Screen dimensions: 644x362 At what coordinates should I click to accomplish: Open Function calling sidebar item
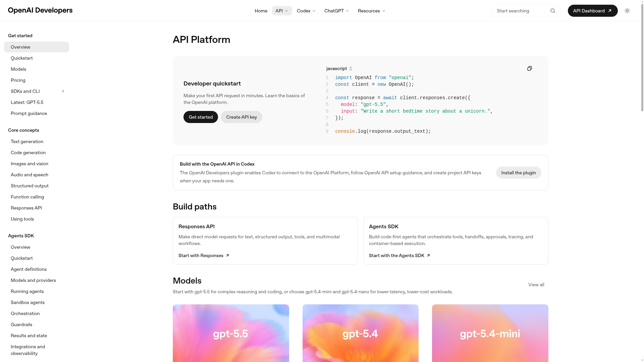point(37,197)
